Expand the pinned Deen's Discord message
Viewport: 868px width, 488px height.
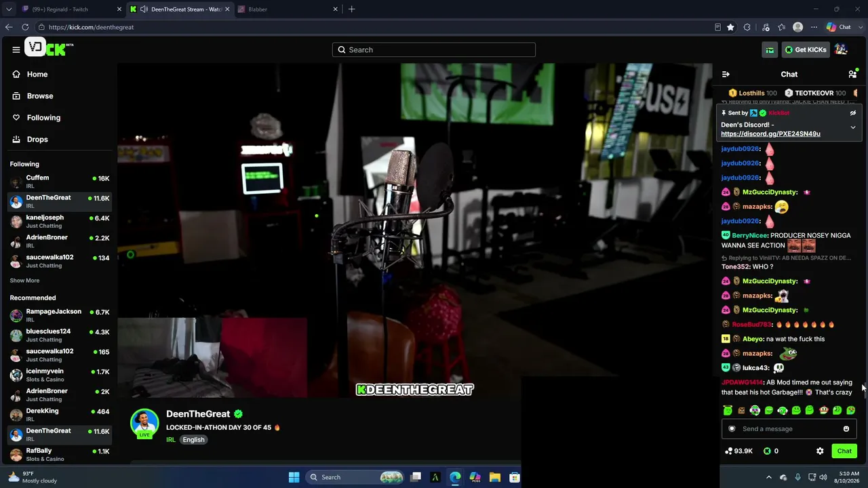[x=853, y=127]
